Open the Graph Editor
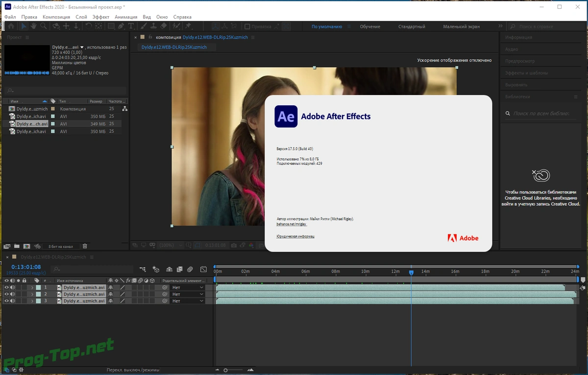 (203, 269)
